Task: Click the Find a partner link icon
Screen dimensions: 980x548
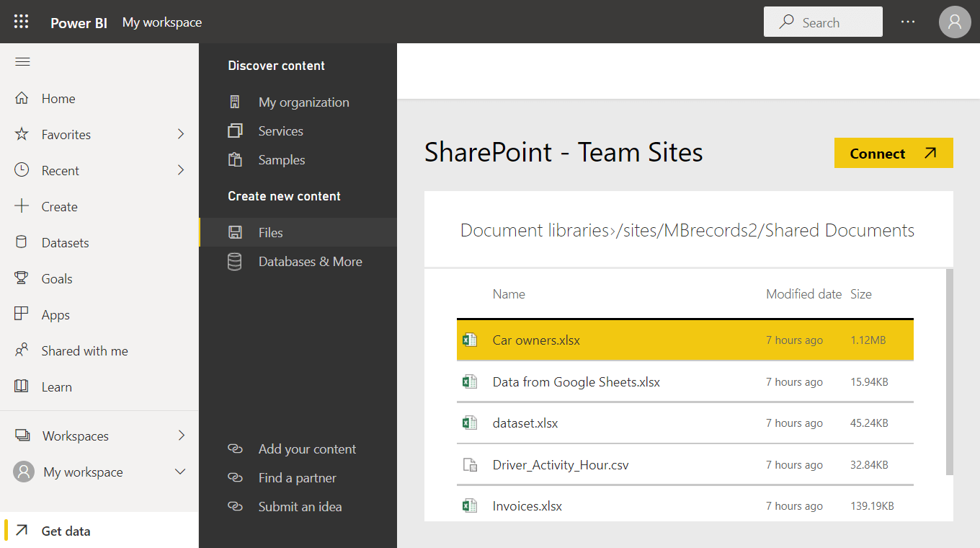Action: (235, 477)
